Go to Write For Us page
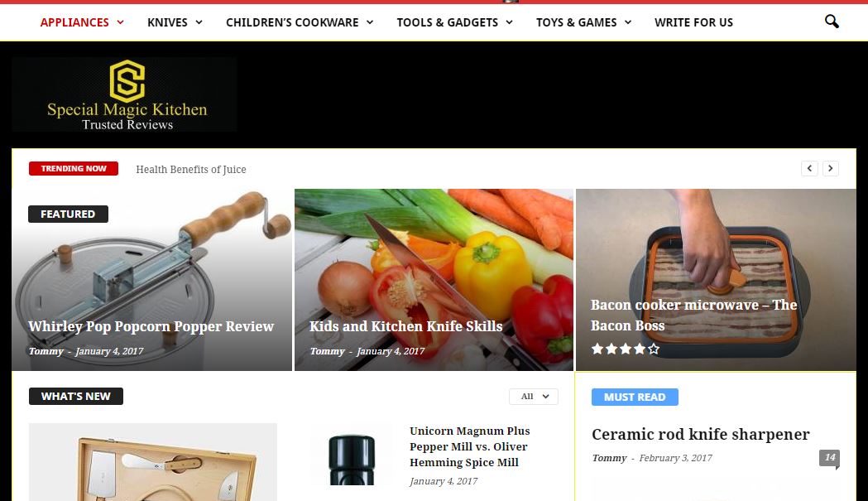 click(x=693, y=22)
